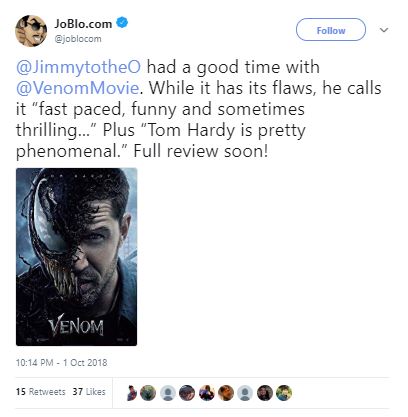Click the blue verified badge

click(x=122, y=23)
